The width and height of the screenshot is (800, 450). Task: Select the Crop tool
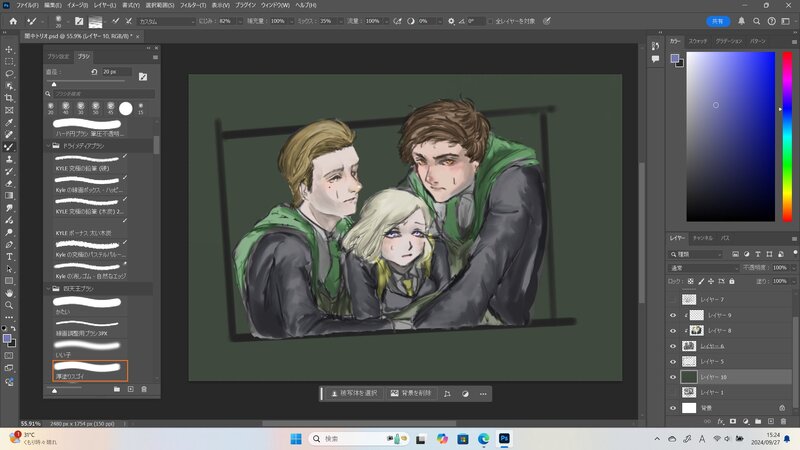tap(9, 98)
